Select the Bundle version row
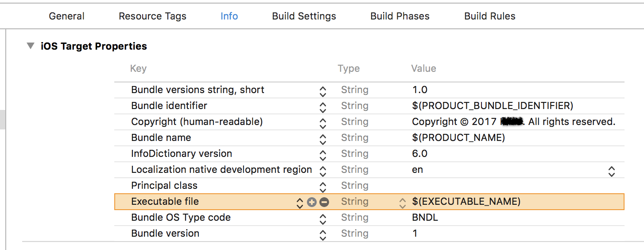Image resolution: width=644 pixels, height=250 pixels. click(x=165, y=234)
